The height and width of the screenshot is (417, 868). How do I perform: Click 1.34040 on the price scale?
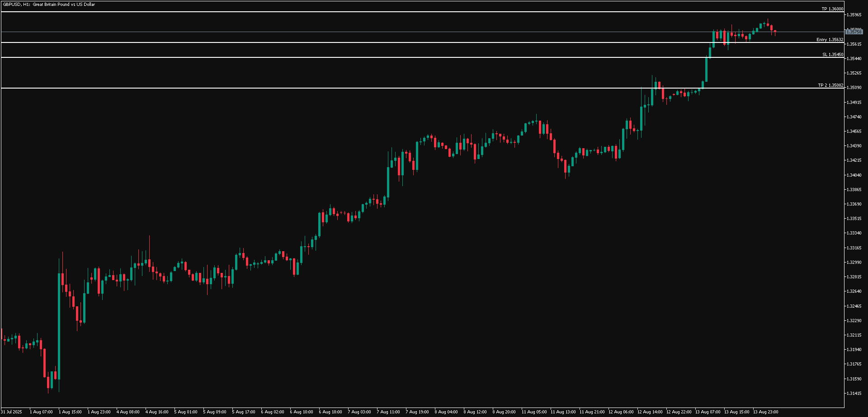(854, 175)
